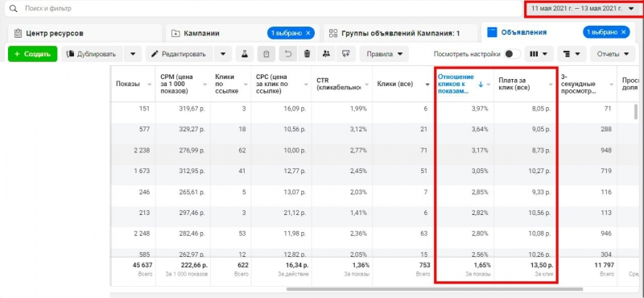
Task: Click the clipboard paste icon in toolbar
Action: [x=266, y=54]
